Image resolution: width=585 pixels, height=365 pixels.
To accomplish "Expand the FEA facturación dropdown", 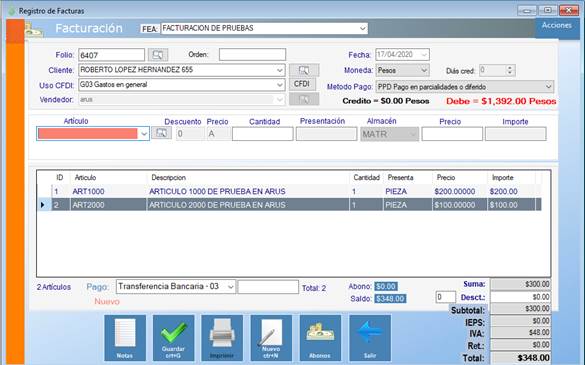I will [363, 28].
